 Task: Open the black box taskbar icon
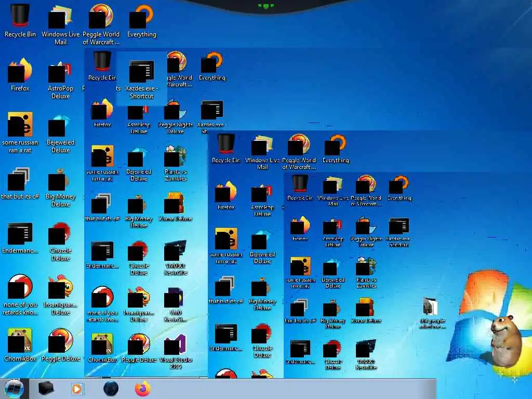click(x=46, y=389)
